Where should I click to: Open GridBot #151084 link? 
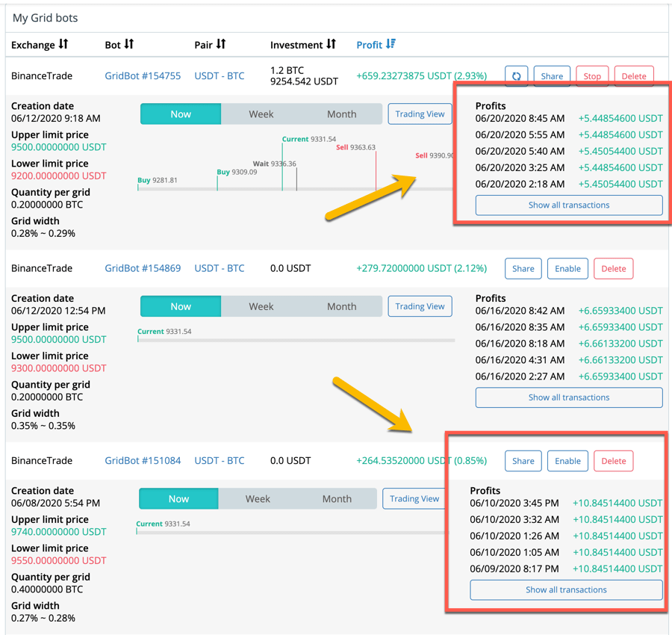(x=143, y=461)
